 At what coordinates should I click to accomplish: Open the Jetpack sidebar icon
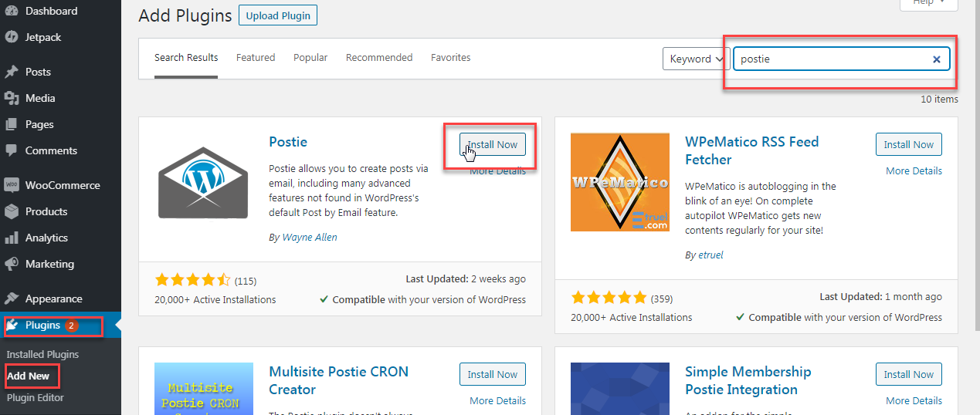[12, 37]
